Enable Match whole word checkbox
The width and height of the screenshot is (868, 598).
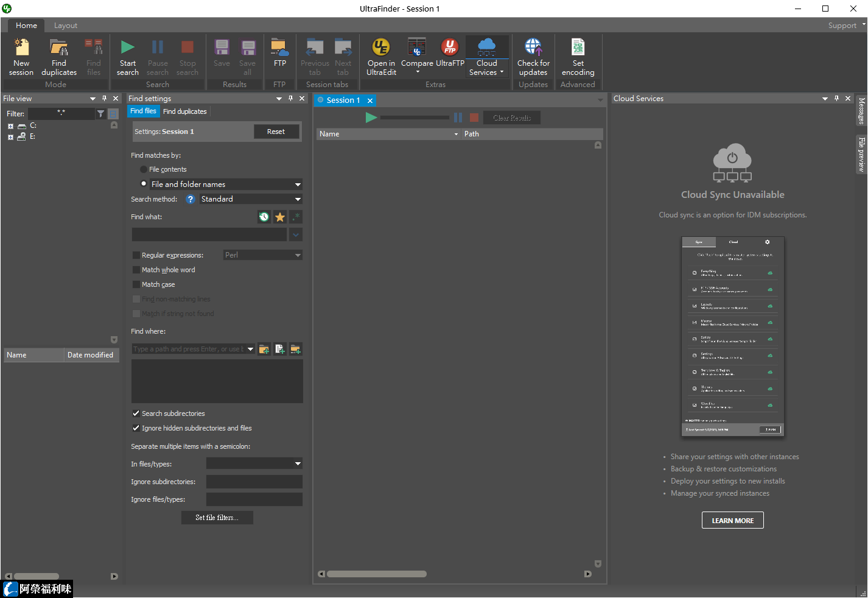[136, 270]
